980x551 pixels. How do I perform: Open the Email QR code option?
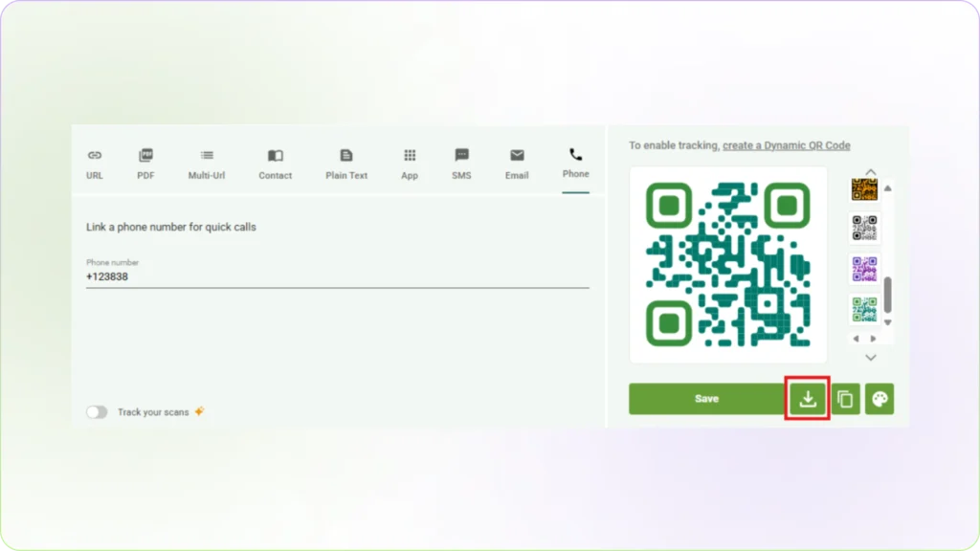pos(517,163)
